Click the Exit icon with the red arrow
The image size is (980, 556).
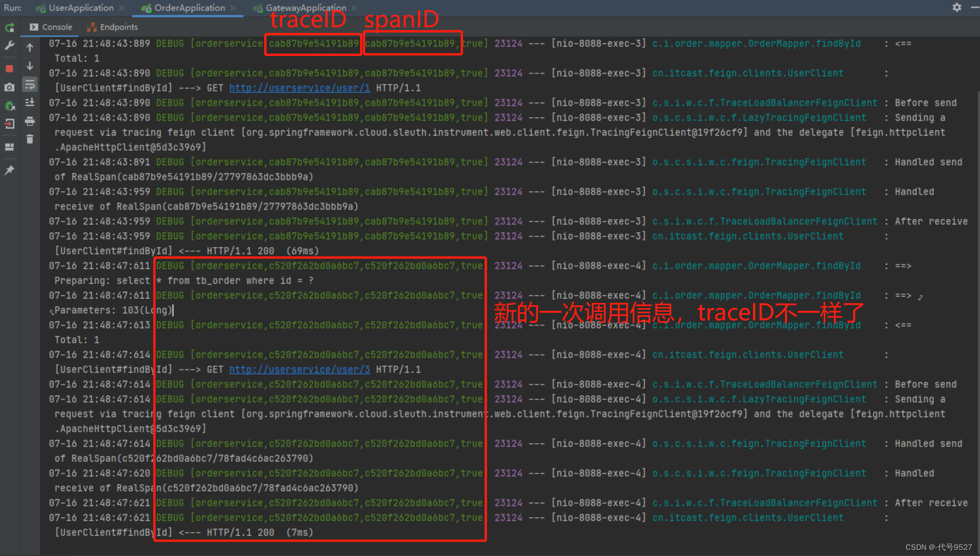click(9, 124)
